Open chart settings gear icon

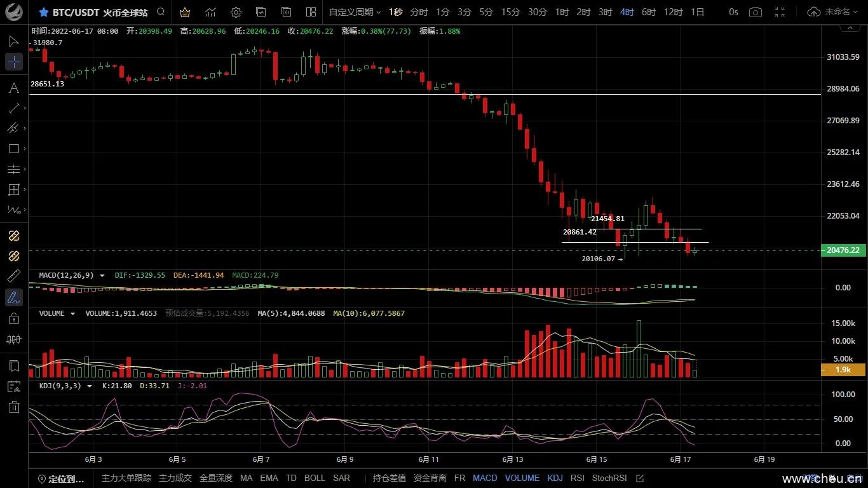tap(236, 12)
